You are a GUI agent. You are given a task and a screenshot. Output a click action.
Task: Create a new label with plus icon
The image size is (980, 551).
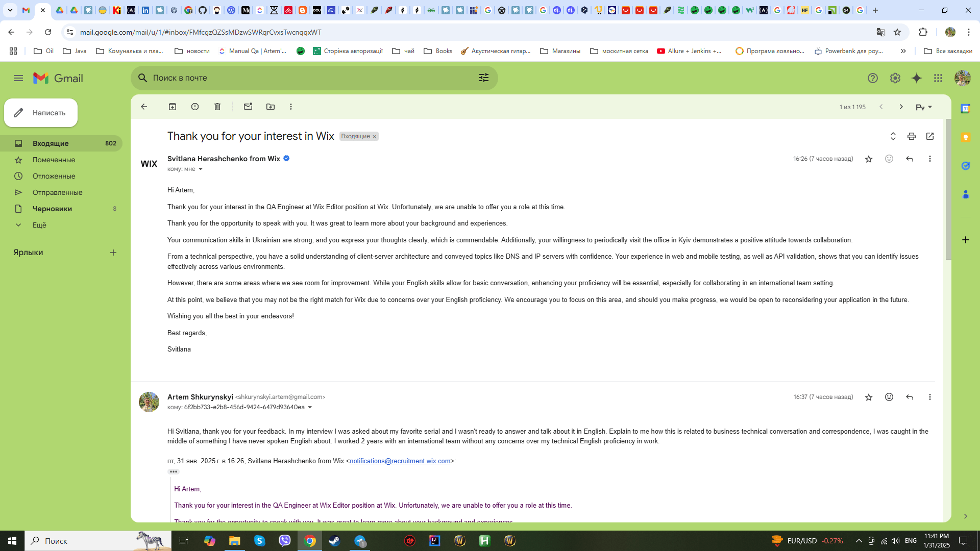113,253
